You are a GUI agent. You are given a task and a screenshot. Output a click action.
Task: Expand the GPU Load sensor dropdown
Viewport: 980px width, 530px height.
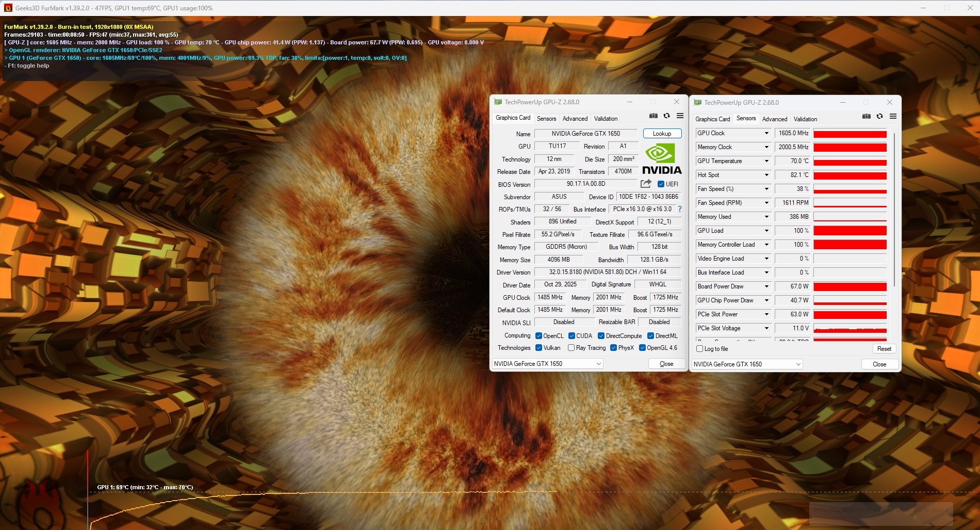[766, 231]
